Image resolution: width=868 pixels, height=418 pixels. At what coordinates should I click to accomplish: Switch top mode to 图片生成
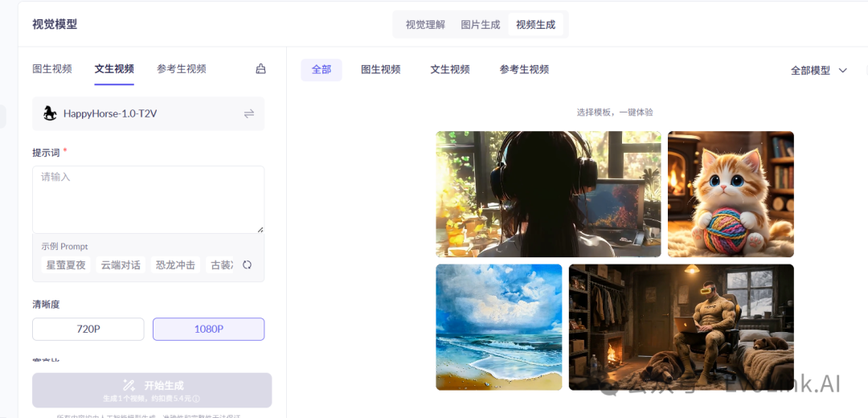click(480, 25)
